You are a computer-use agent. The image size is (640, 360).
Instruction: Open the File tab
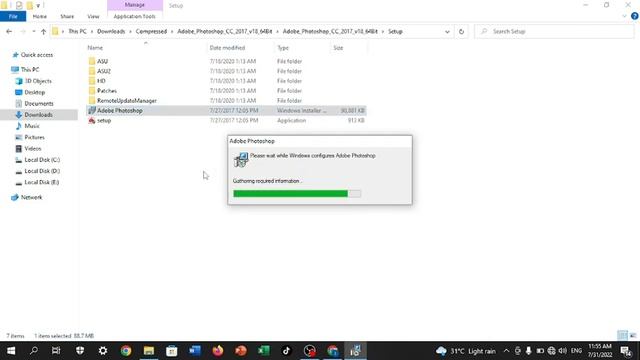click(x=13, y=16)
